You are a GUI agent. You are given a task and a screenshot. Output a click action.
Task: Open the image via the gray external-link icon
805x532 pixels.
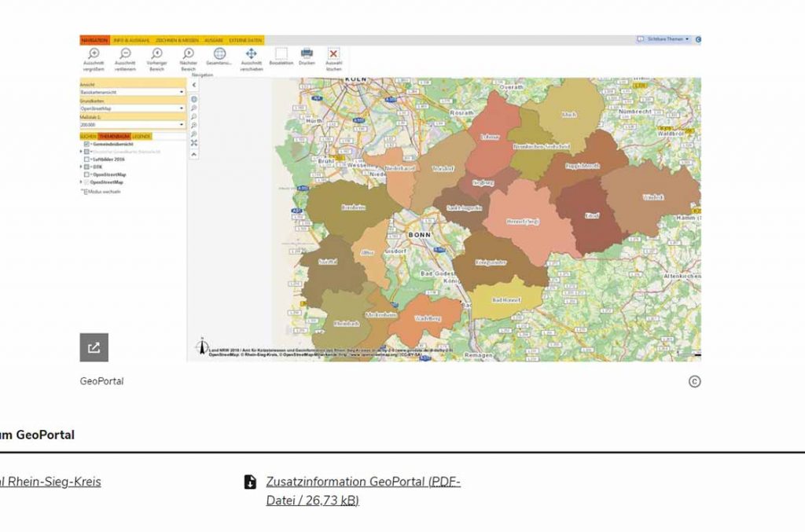(x=94, y=348)
